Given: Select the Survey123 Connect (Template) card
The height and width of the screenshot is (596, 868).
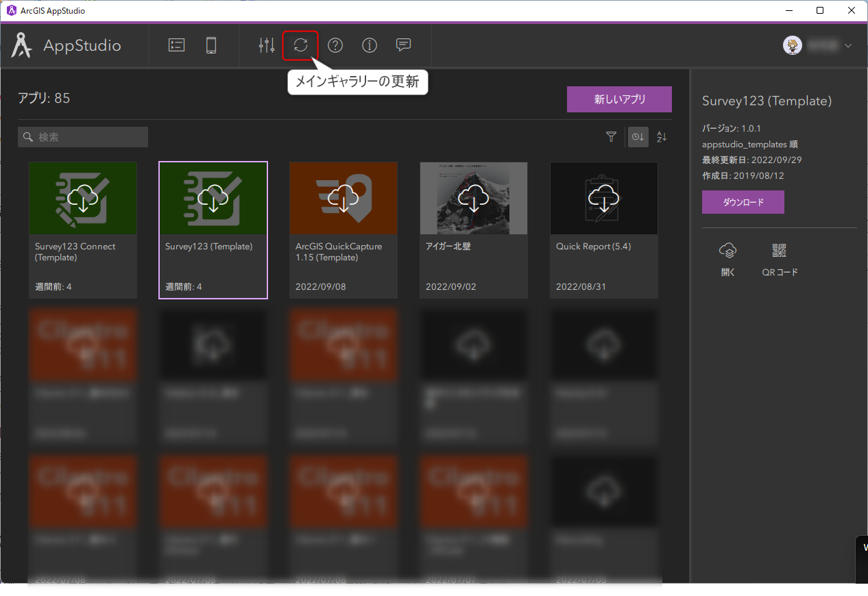Looking at the screenshot, I should (83, 230).
